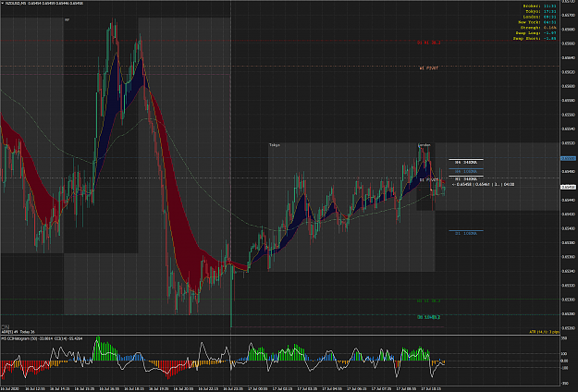This screenshot has width=578, height=392.
Task: Click the 0.65400 price scale label
Action: pos(568,228)
